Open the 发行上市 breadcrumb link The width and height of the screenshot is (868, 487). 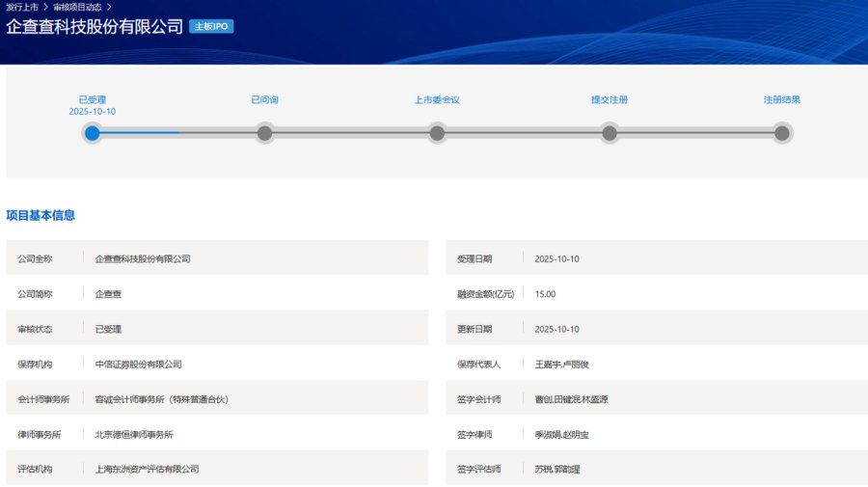(x=22, y=7)
